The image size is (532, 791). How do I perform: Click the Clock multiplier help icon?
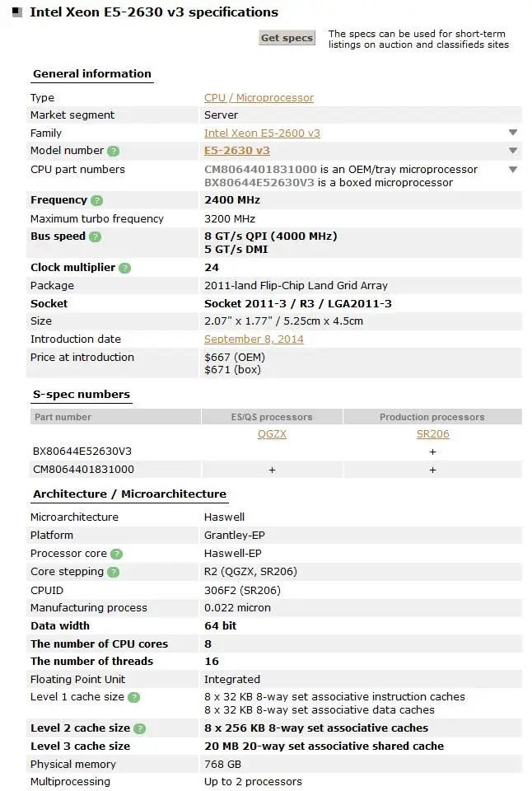click(x=124, y=269)
